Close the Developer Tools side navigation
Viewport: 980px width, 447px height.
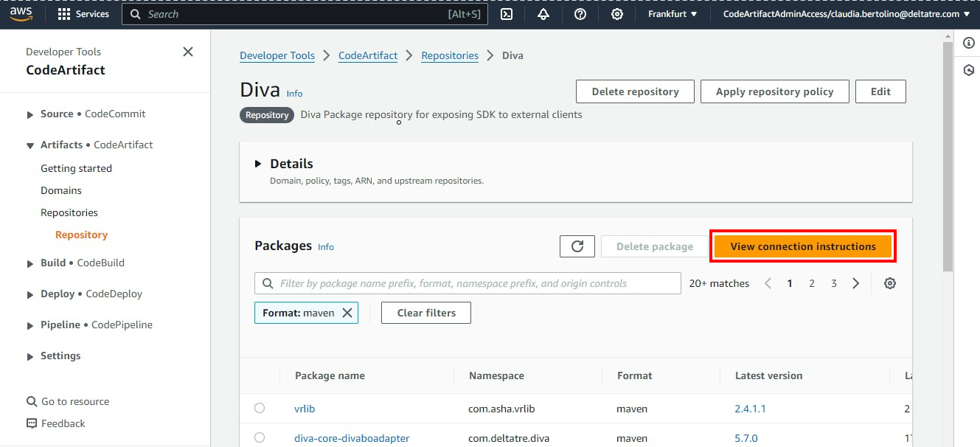point(188,52)
